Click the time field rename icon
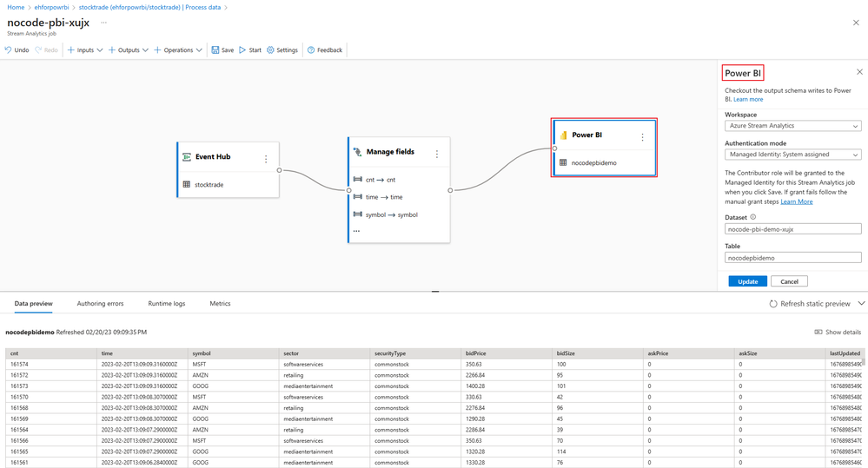The height and width of the screenshot is (468, 868). (358, 196)
